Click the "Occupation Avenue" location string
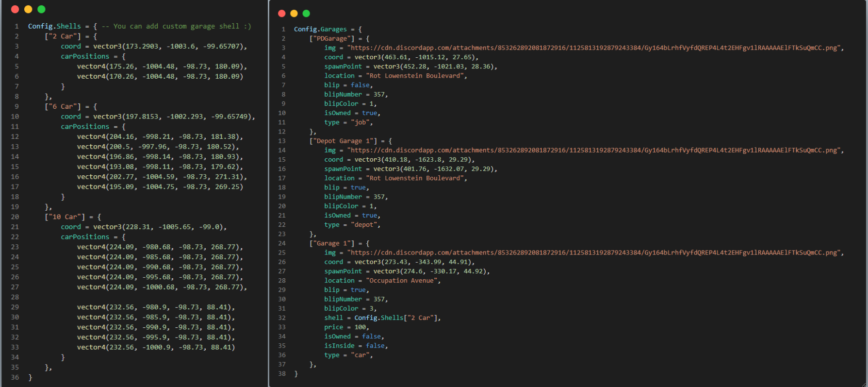Screen dimensions: 868x387 point(402,281)
